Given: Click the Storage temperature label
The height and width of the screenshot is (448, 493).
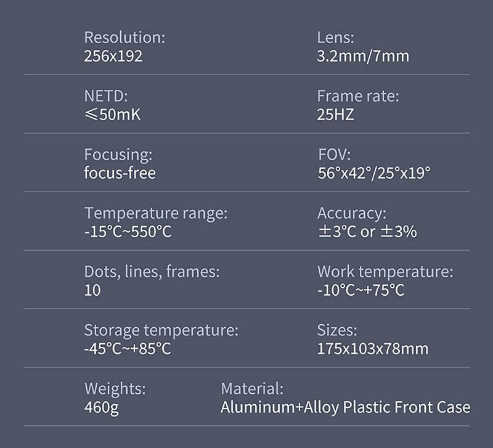Looking at the screenshot, I should coord(161,330).
